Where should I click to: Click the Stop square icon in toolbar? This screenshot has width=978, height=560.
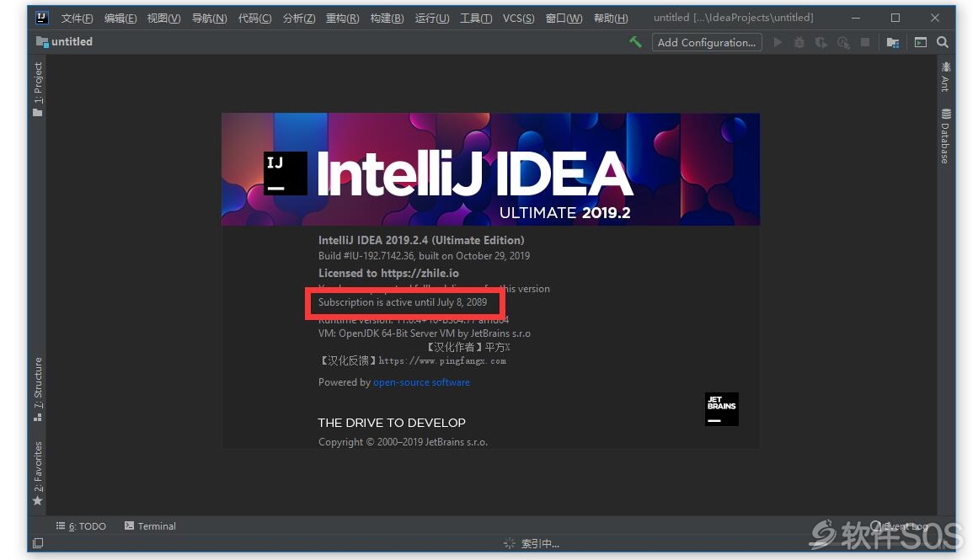(x=865, y=42)
